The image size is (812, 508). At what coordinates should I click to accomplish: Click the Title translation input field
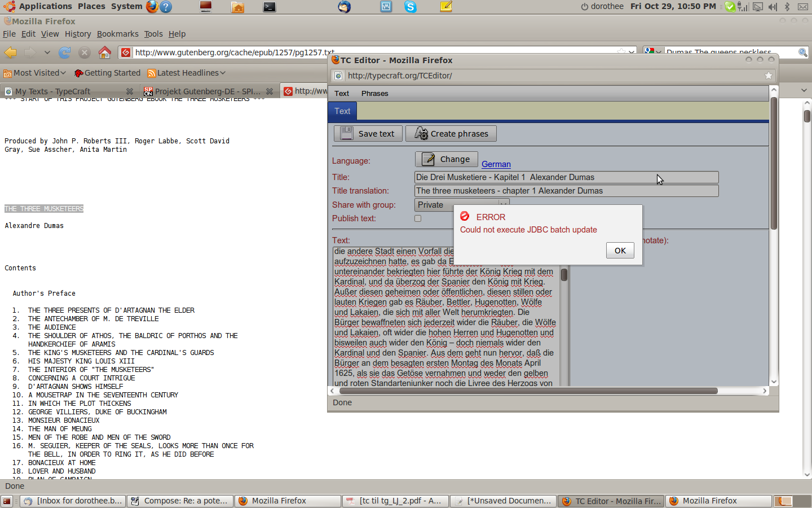(x=566, y=191)
